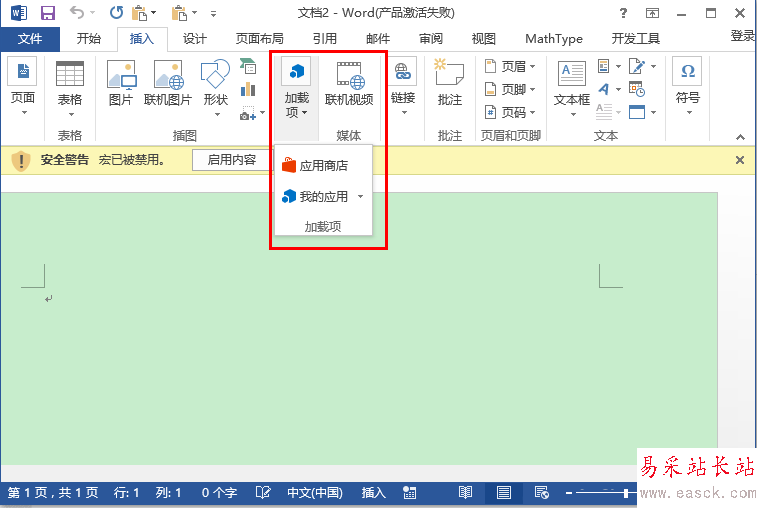Click the Save icon in quick access toolbar
The width and height of the screenshot is (757, 508).
(x=47, y=13)
